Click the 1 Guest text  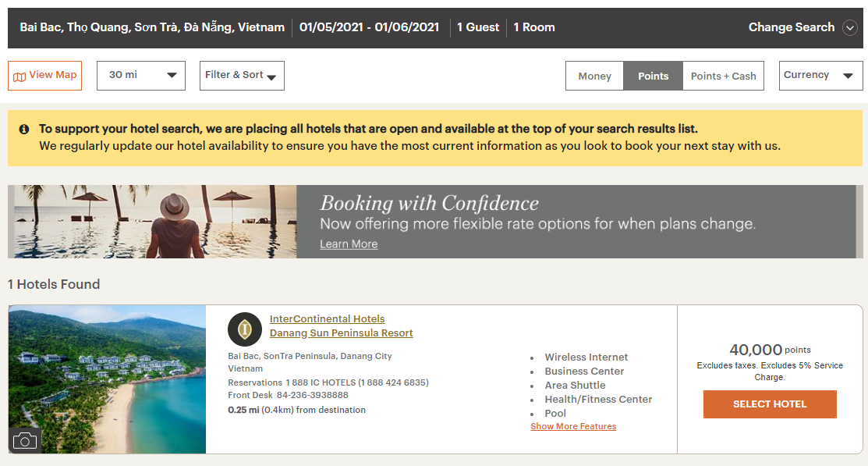point(478,27)
